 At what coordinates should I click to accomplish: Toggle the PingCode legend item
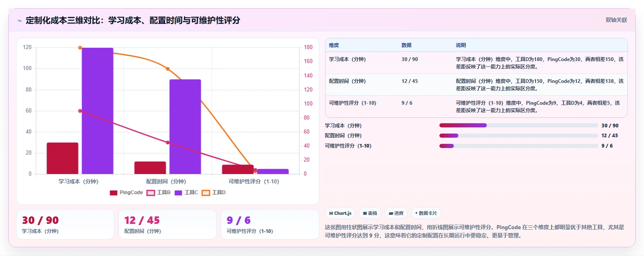tap(126, 193)
